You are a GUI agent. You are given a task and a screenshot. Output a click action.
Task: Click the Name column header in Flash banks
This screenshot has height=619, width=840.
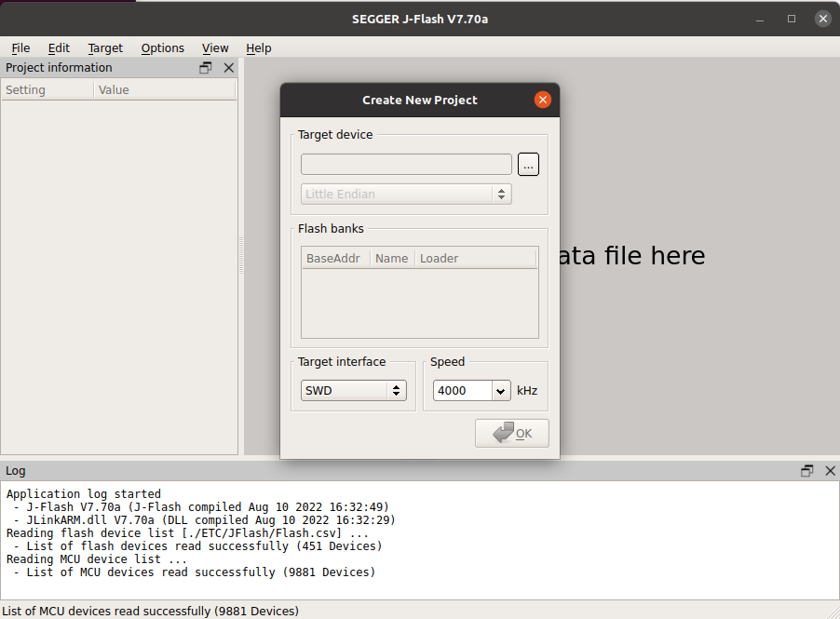[x=392, y=259]
